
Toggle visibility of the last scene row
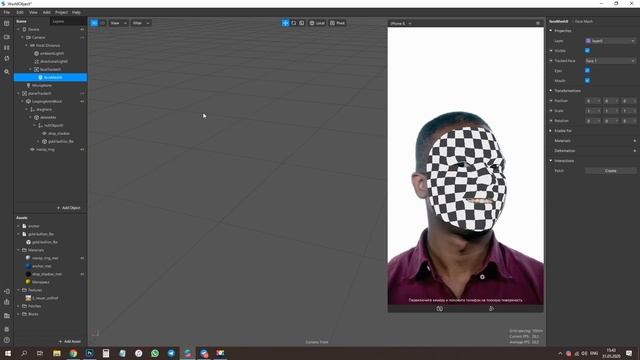(82, 149)
